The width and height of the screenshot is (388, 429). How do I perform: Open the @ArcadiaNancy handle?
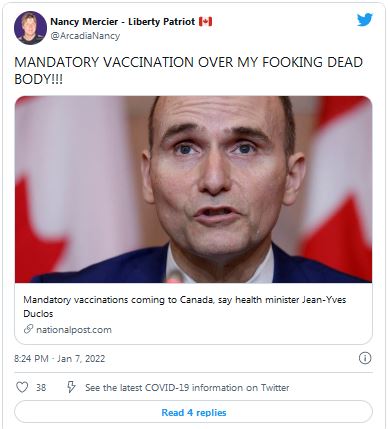coord(85,36)
